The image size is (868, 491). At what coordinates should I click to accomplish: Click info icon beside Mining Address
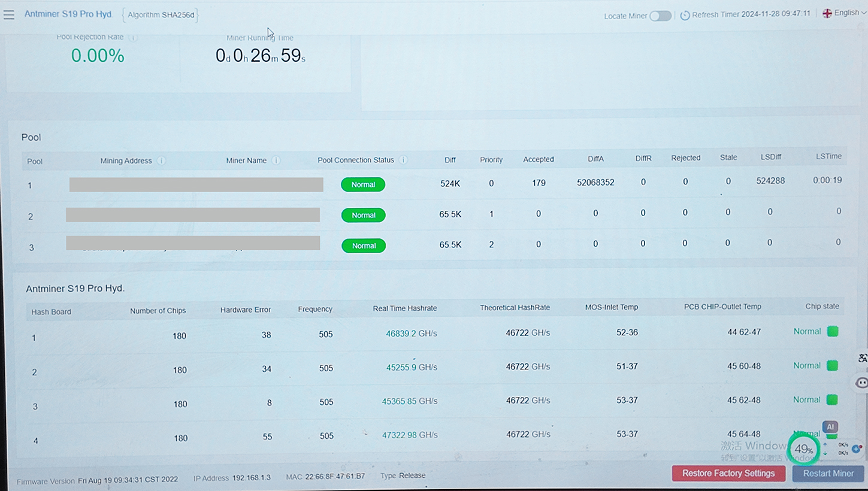pyautogui.click(x=161, y=160)
